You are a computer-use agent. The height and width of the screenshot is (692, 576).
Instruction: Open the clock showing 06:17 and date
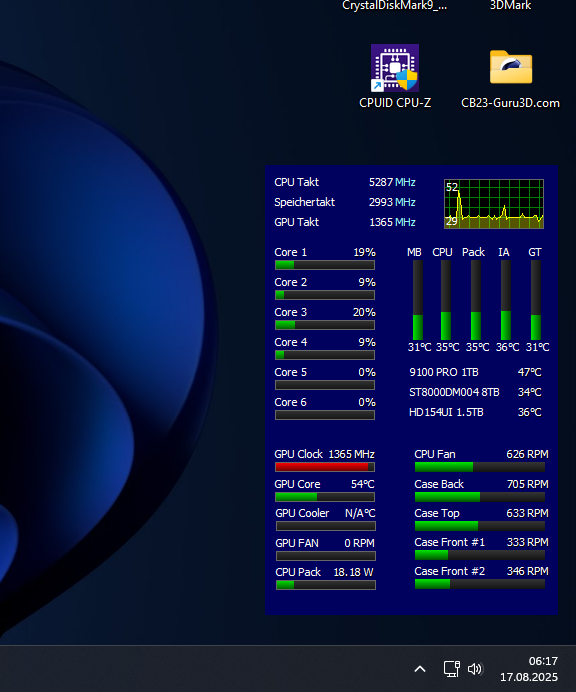pos(529,669)
